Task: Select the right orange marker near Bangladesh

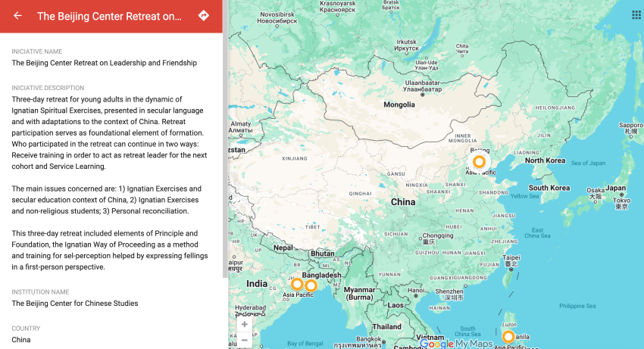Action: pos(311,285)
